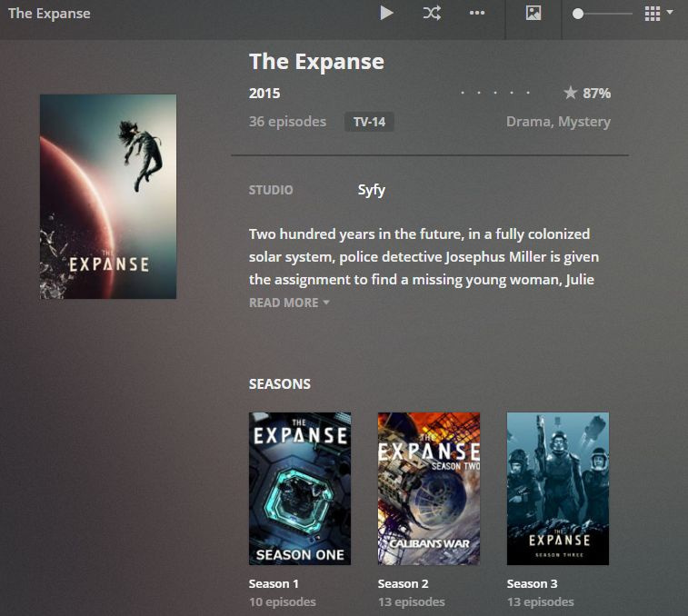Screen dimensions: 688x616
Task: Expand the summary with READ MORE
Action: point(289,303)
